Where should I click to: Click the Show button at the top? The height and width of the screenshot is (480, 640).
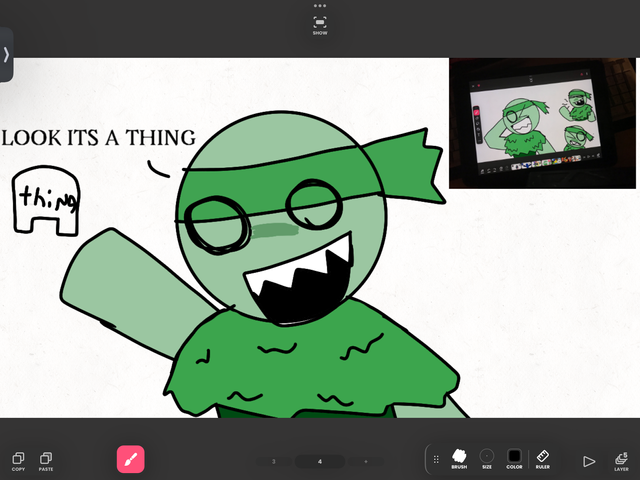320,24
